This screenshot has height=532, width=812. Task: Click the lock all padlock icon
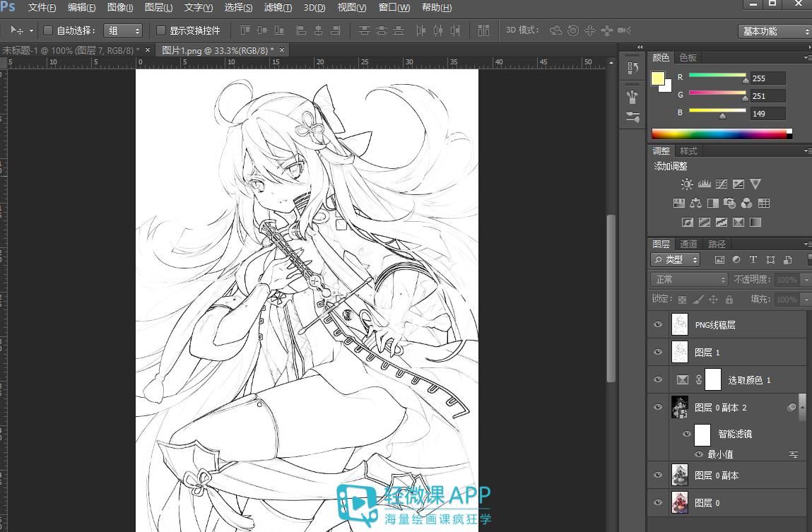(729, 300)
